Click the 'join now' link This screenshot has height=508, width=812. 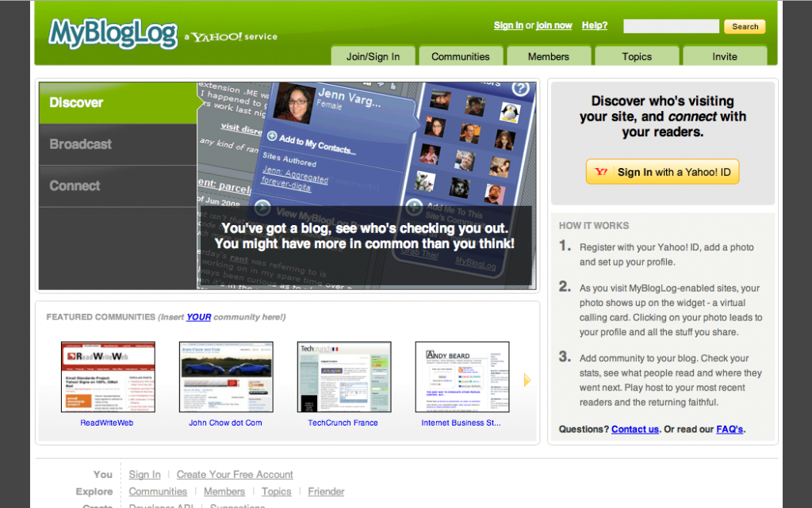point(554,25)
